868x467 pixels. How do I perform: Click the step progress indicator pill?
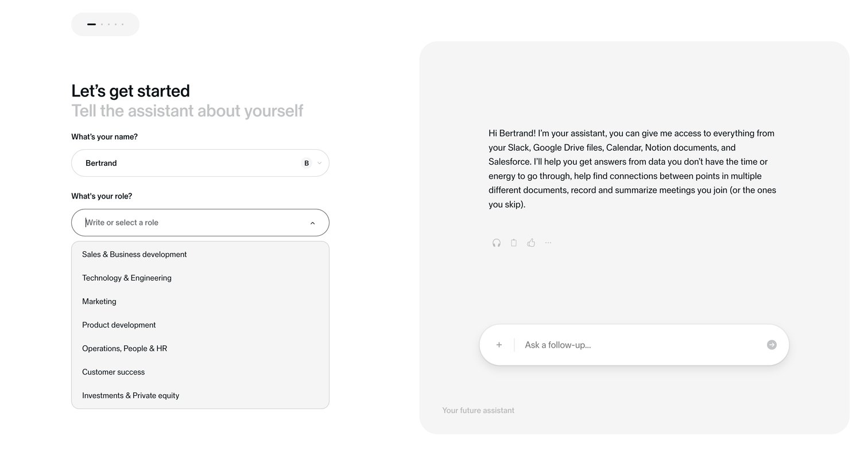click(105, 24)
